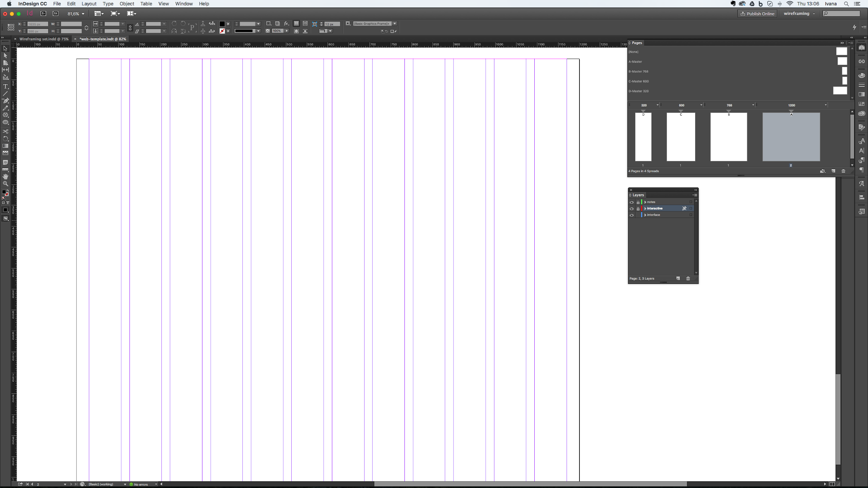868x488 pixels.
Task: Expand the interactive layer contents
Action: coord(645,208)
